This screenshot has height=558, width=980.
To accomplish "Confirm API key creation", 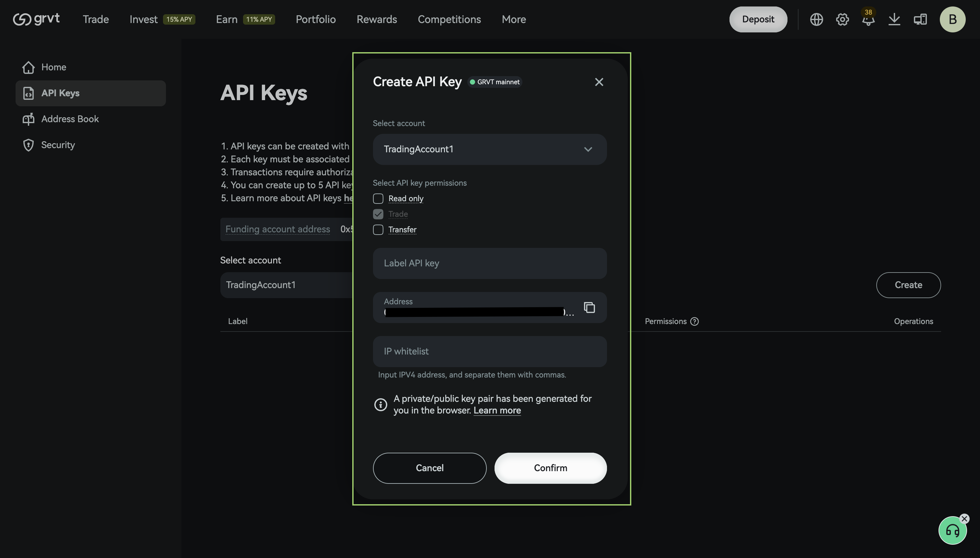I will click(x=550, y=468).
